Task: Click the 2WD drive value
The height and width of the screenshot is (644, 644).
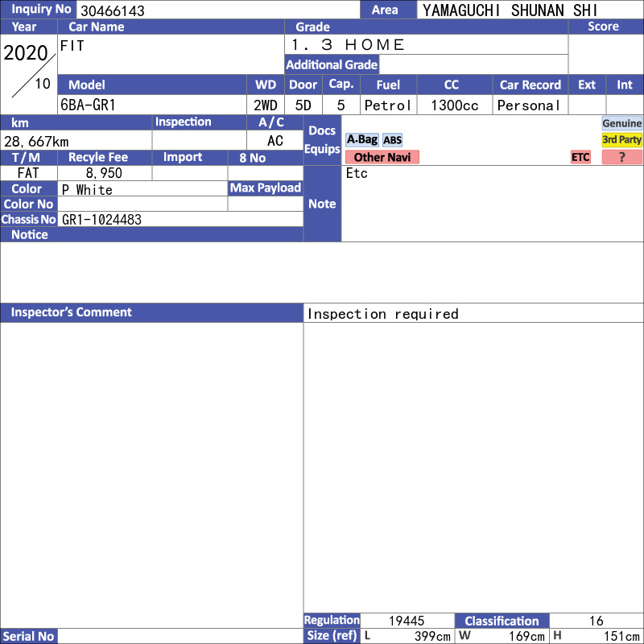Action: point(266,105)
